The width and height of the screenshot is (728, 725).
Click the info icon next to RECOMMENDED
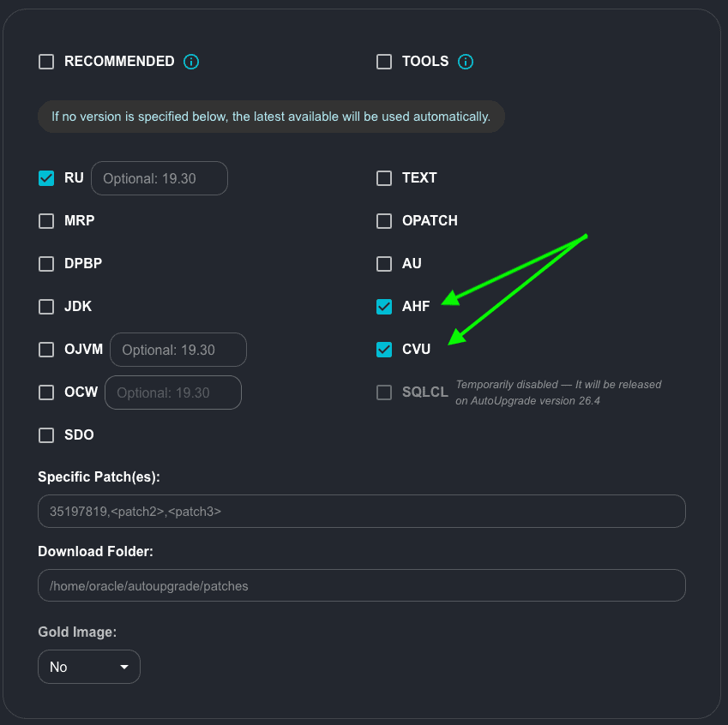(x=191, y=62)
